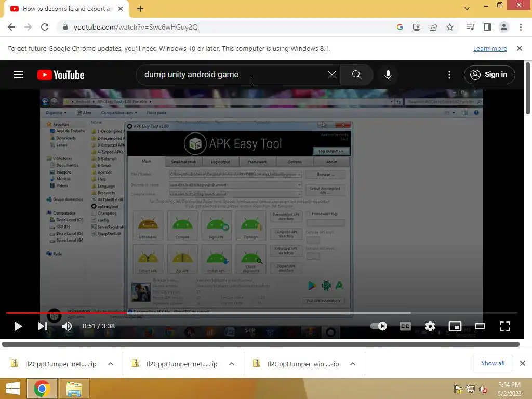532x399 pixels.
Task: Open second Il2CppDumper-net zip download
Action: 175,364
